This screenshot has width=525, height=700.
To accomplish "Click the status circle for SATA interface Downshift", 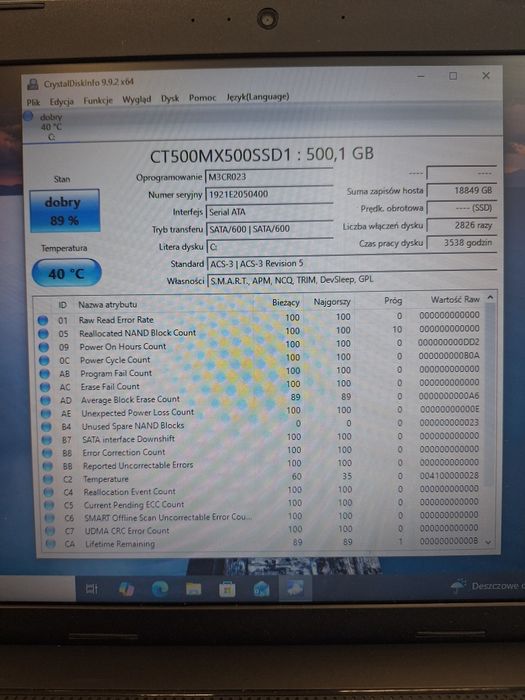I will pos(46,440).
